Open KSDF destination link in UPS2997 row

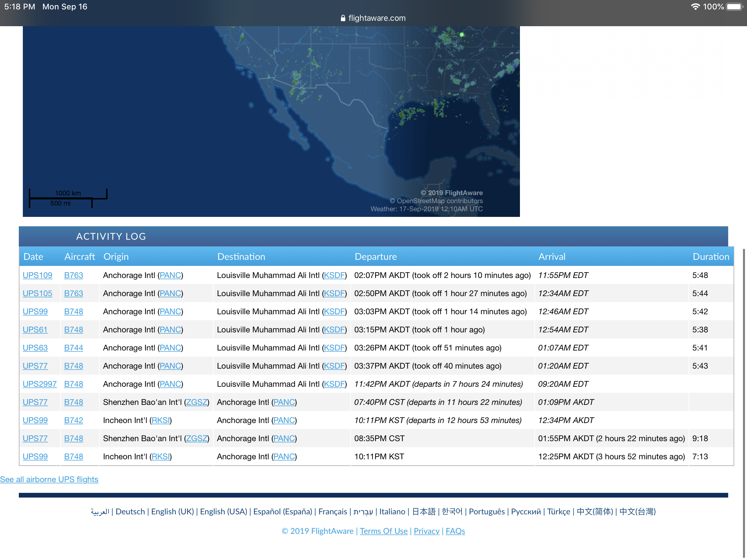334,384
